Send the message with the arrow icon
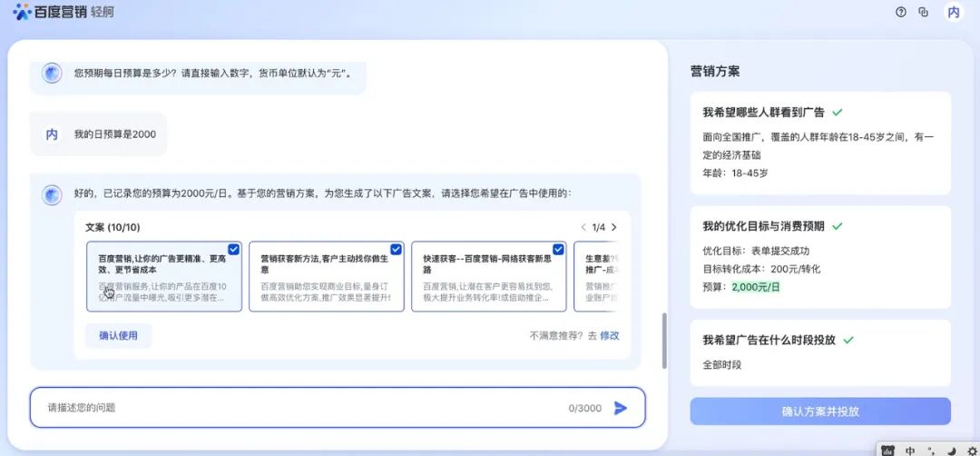The image size is (980, 456). click(620, 409)
